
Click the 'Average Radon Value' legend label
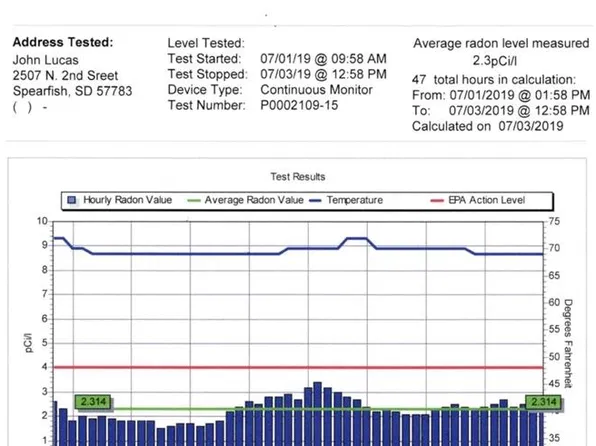[254, 200]
